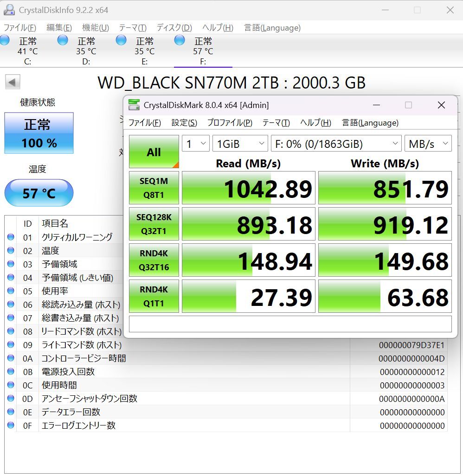Click the CrystalDiskMark title bar app icon
Image resolution: width=463 pixels, height=476 pixels.
(x=134, y=105)
